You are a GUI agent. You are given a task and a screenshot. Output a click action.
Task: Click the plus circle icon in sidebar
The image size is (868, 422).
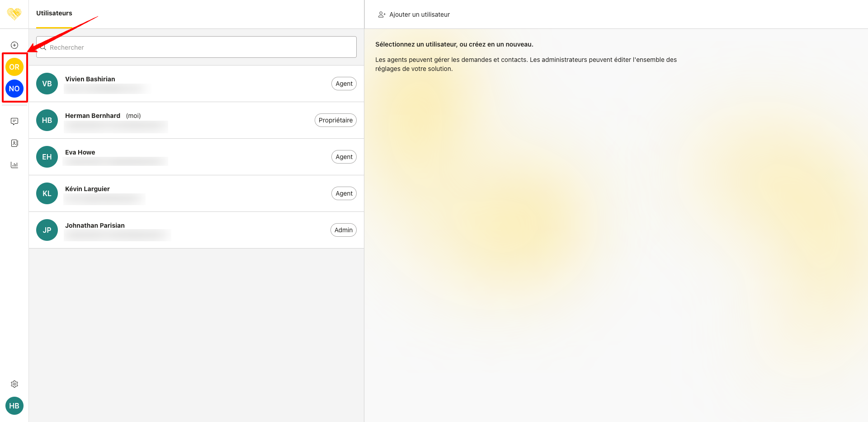14,45
